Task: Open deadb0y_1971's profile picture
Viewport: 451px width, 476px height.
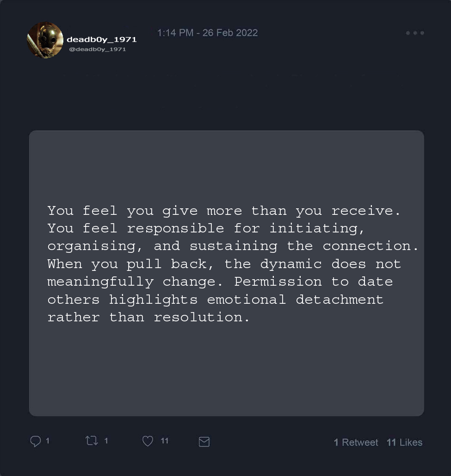Action: pyautogui.click(x=45, y=40)
